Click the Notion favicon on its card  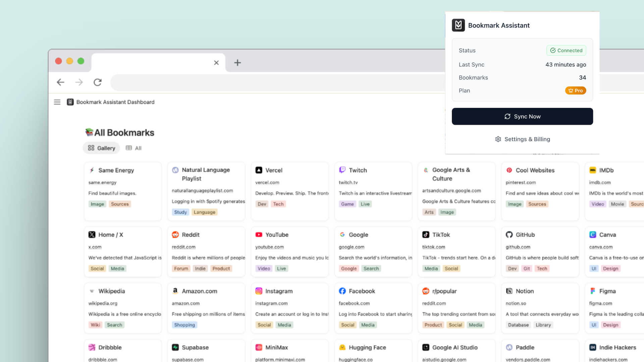509,291
